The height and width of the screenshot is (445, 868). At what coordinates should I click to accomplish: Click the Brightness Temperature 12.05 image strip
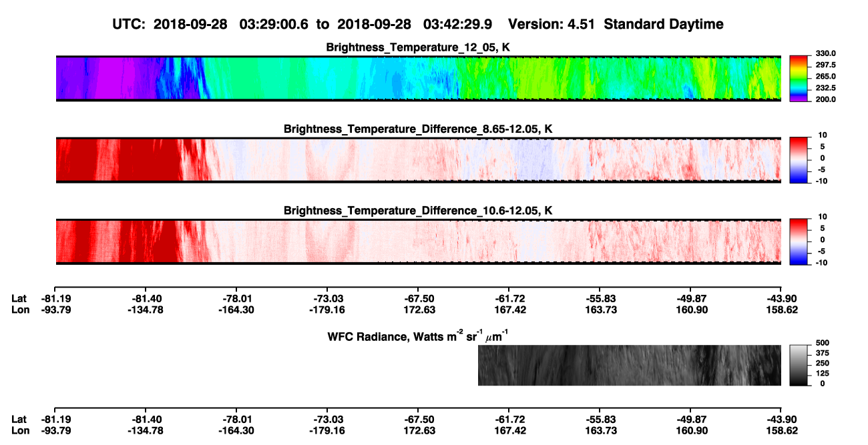(418, 78)
